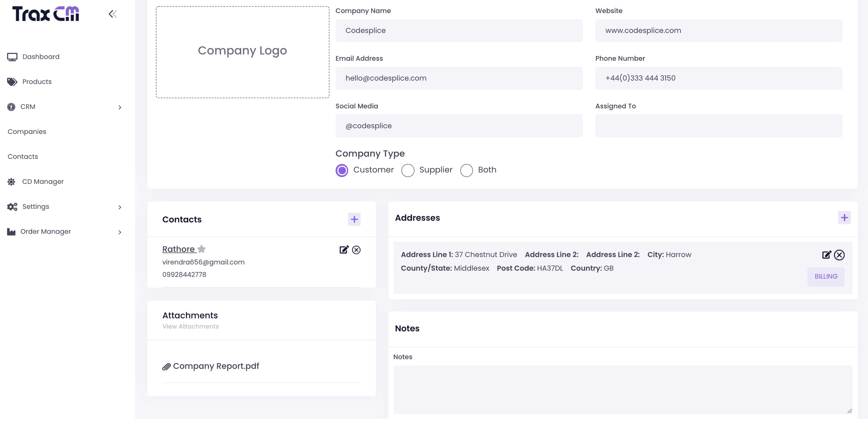Viewport: 868px width, 425px height.
Task: Click star icon beside Rathore
Action: pyautogui.click(x=202, y=249)
